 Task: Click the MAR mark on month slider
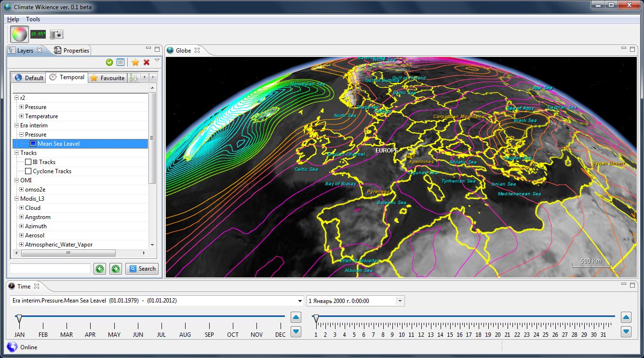coord(67,327)
